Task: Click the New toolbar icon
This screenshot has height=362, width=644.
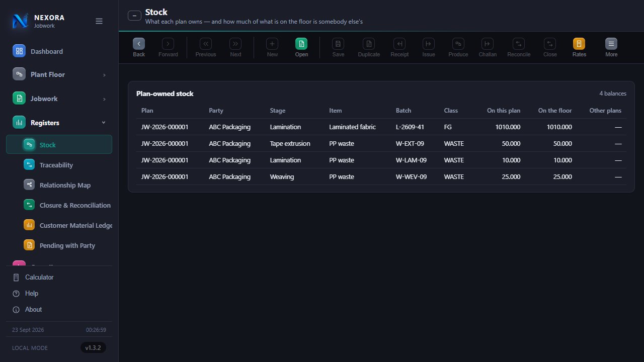Action: pos(272,44)
